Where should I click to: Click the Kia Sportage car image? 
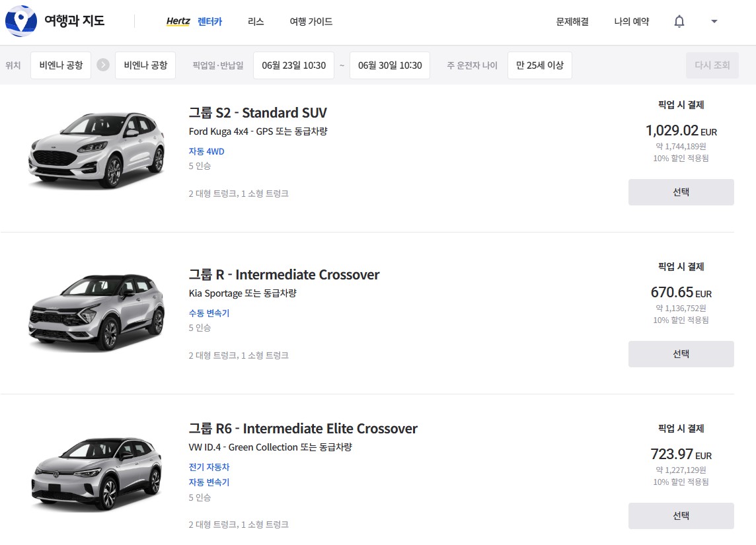point(96,311)
